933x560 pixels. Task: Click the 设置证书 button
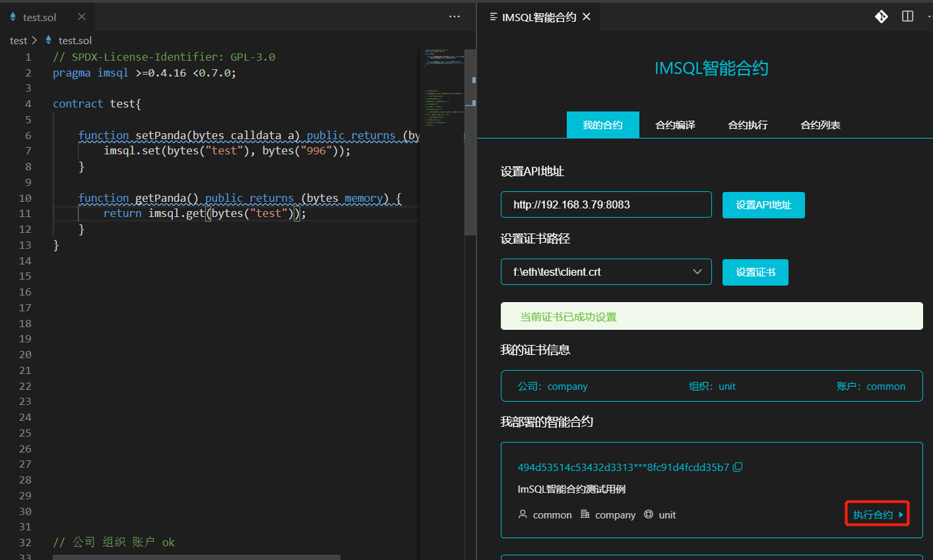click(756, 272)
